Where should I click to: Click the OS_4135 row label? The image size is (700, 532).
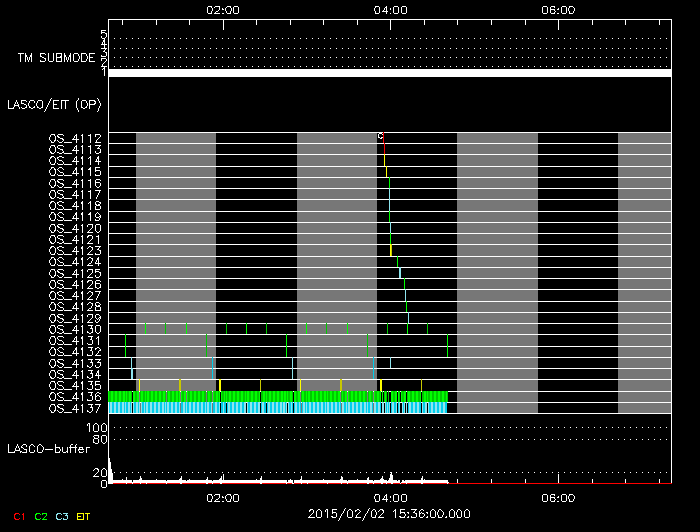pos(75,385)
